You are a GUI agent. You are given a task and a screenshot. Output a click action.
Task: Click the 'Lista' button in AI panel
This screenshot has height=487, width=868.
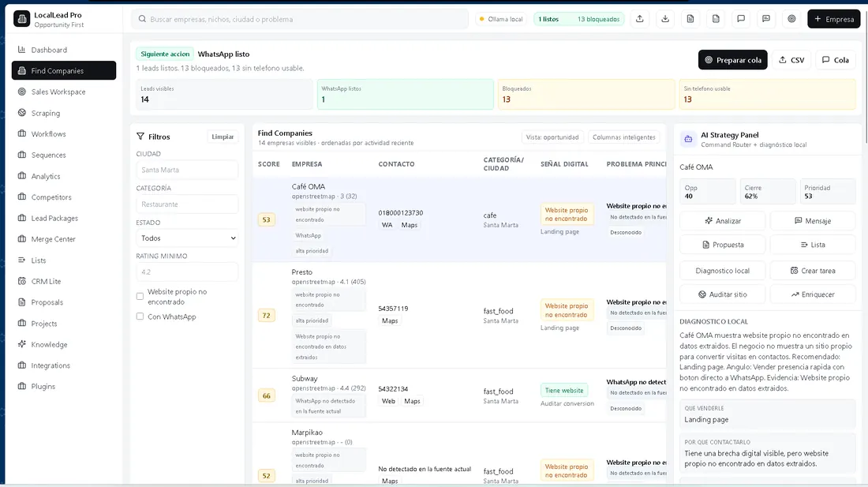[x=812, y=244]
